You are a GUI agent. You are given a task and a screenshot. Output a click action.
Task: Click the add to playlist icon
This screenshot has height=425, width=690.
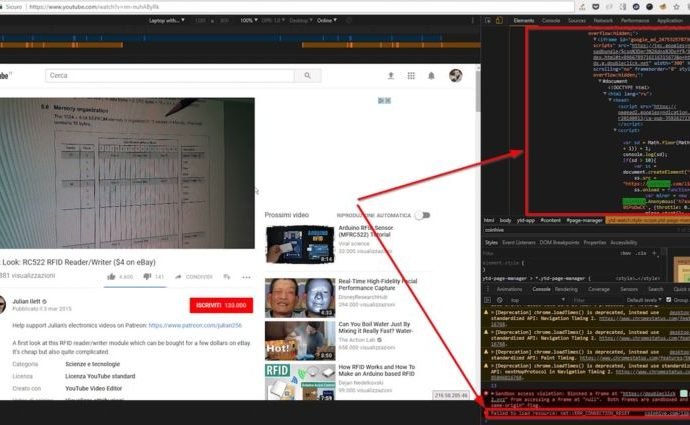click(227, 277)
